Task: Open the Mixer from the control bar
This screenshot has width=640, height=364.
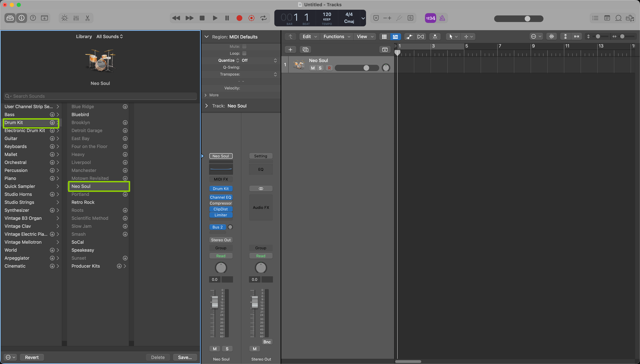Action: (x=76, y=18)
